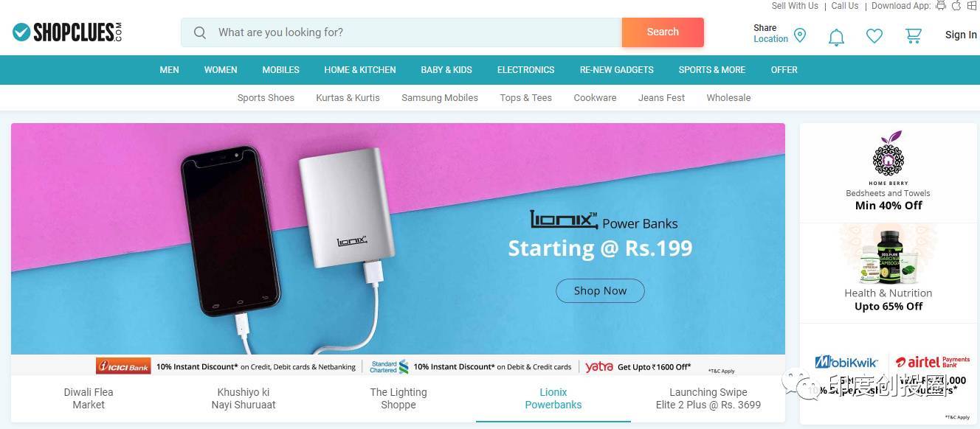Click the orange Search button
Image resolution: width=980 pixels, height=429 pixels.
[x=663, y=32]
